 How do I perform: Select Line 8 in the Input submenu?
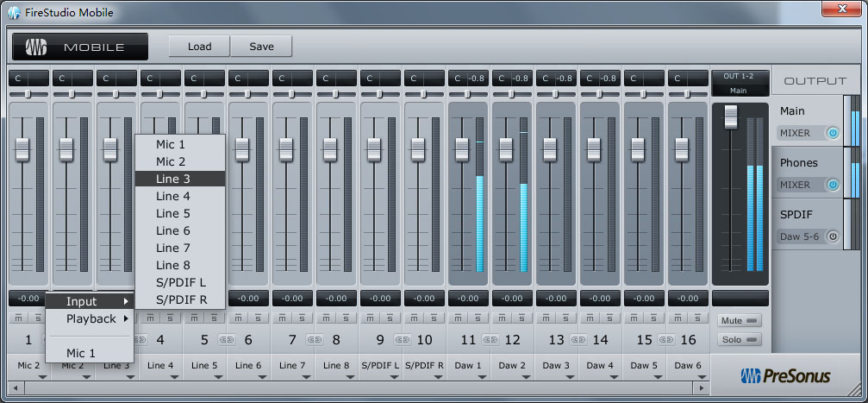(180, 265)
